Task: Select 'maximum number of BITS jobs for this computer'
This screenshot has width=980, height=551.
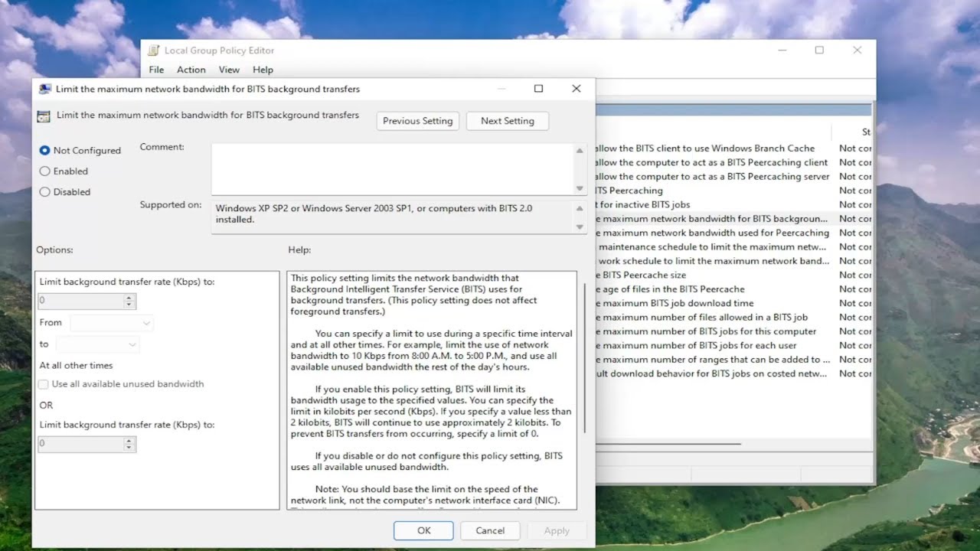Action: [733, 331]
